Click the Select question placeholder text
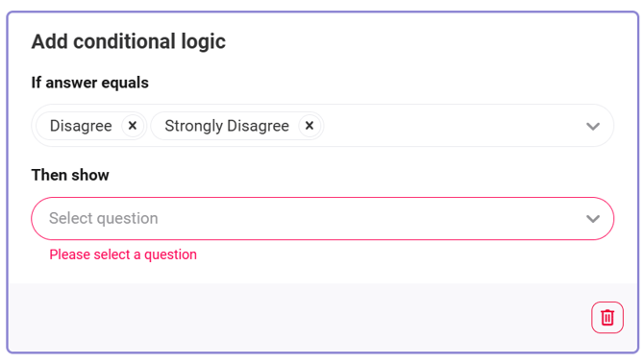This screenshot has width=644, height=363. 104,218
